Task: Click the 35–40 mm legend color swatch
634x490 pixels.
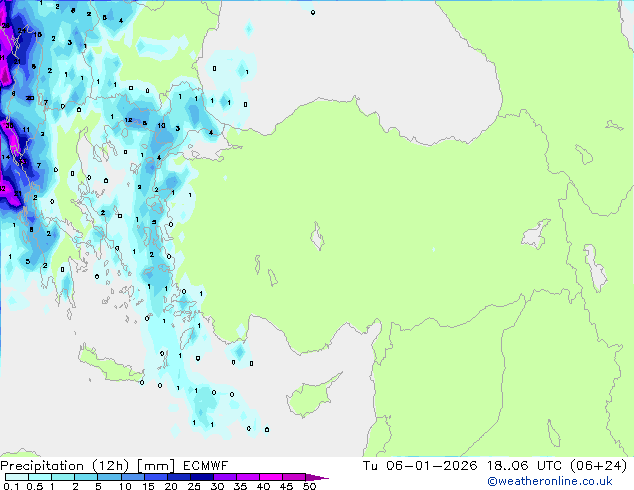Action: tap(248, 477)
